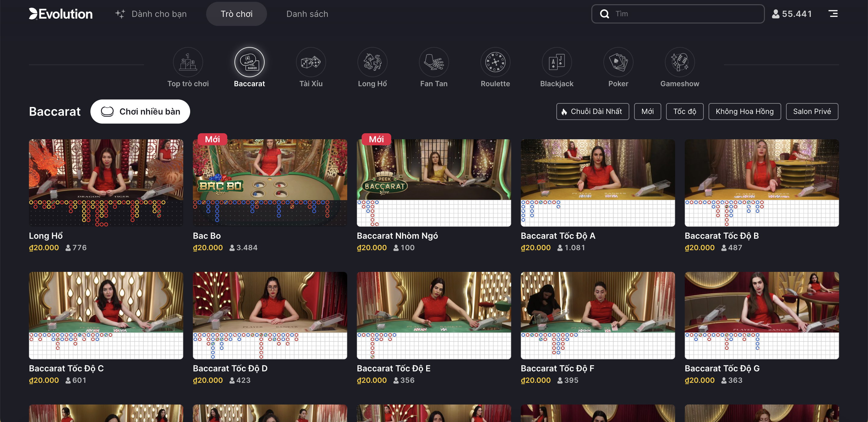Select the Roulette wheel icon
The height and width of the screenshot is (422, 868).
coord(495,62)
